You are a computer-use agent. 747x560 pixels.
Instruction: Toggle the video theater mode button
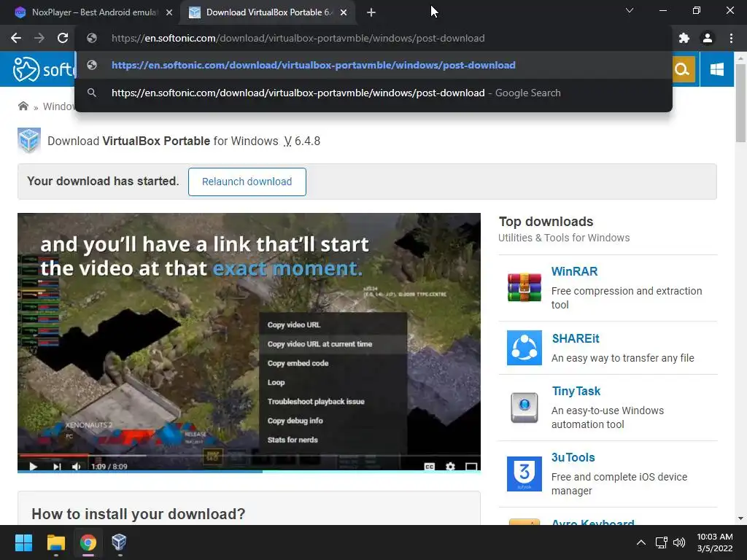click(x=471, y=466)
